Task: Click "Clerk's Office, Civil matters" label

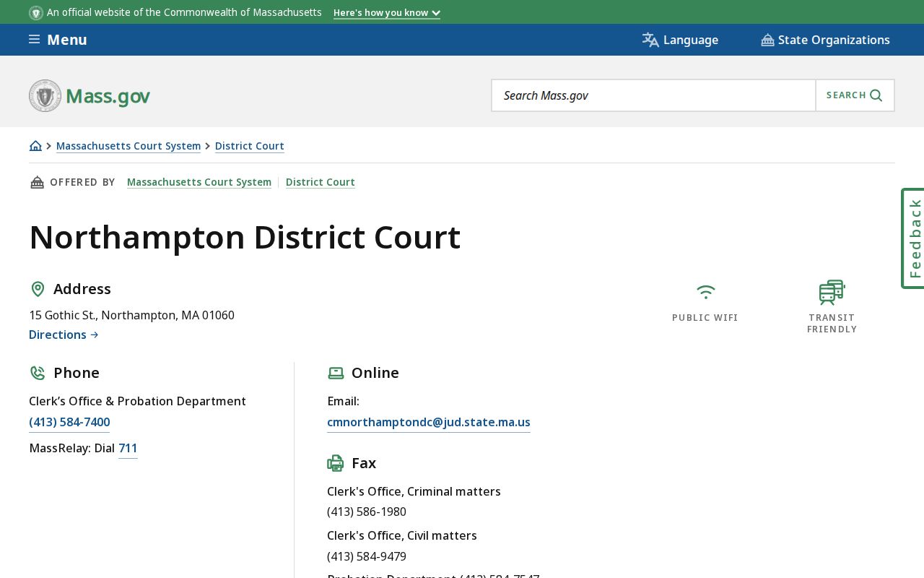Action: click(402, 535)
